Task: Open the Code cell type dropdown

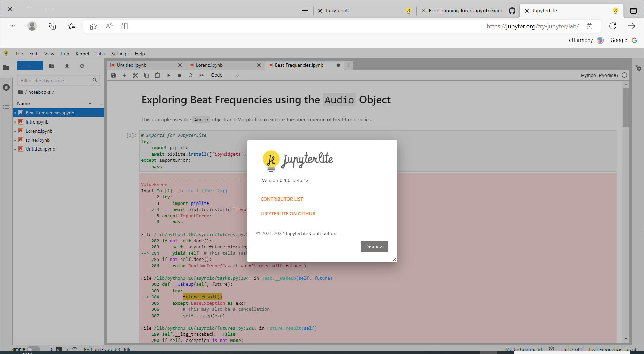Action: [224, 75]
